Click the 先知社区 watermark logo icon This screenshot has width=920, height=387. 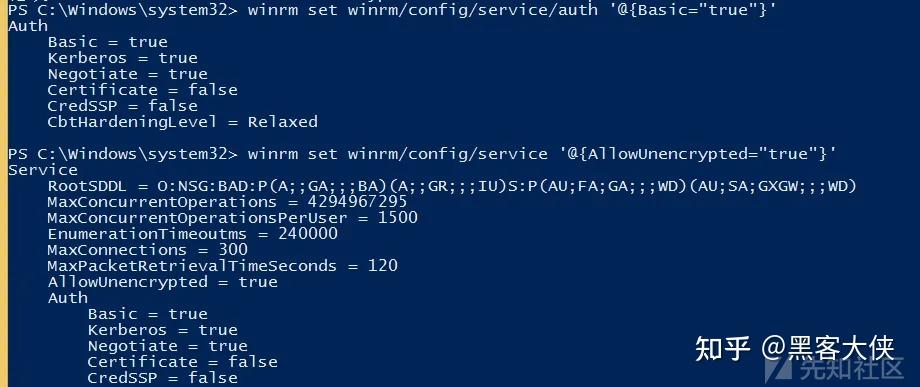tap(780, 369)
